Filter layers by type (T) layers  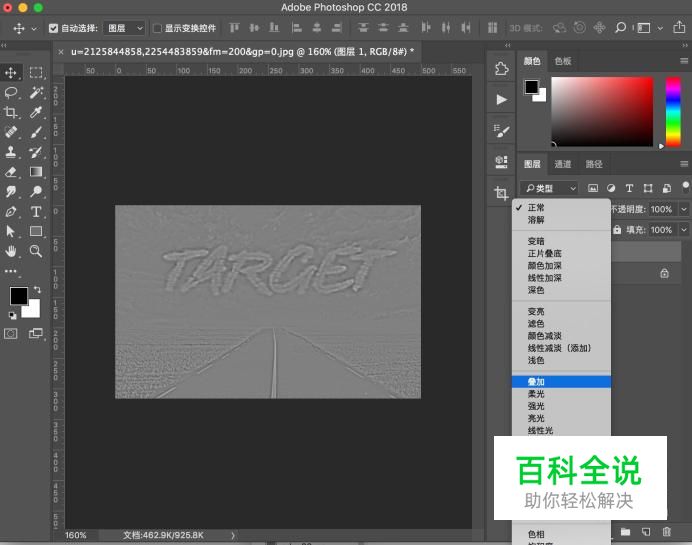coord(629,188)
